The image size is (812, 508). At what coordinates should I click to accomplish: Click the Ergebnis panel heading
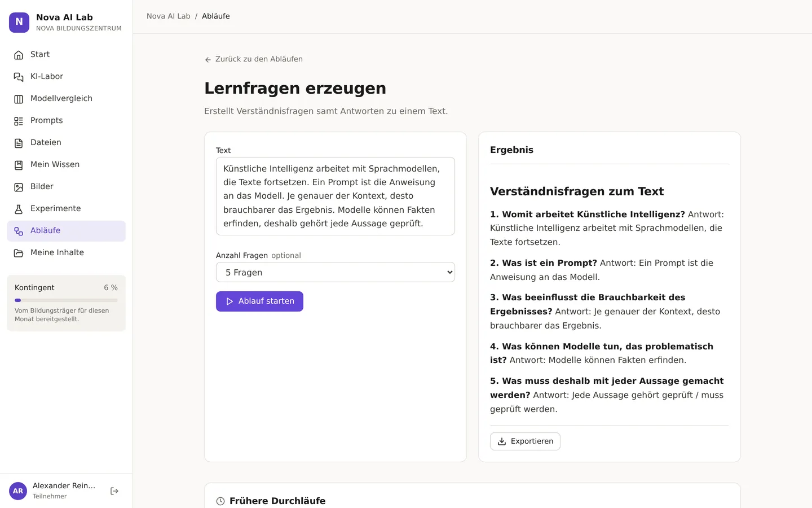[511, 150]
